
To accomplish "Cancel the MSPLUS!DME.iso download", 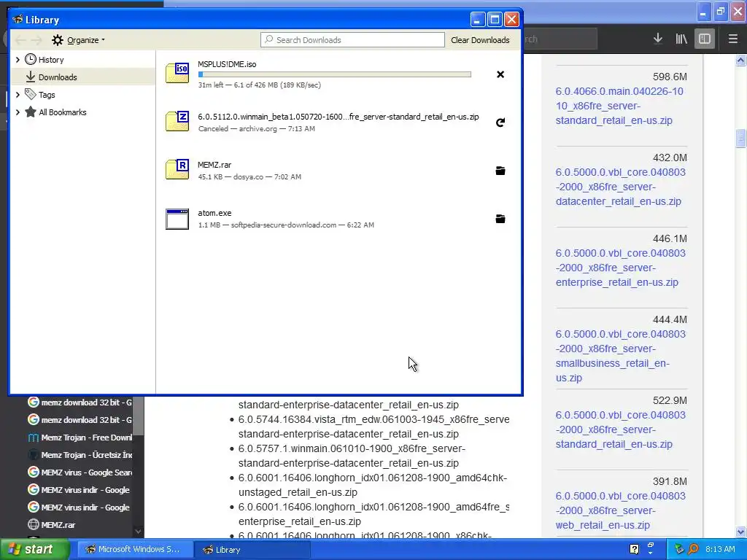I will [500, 74].
